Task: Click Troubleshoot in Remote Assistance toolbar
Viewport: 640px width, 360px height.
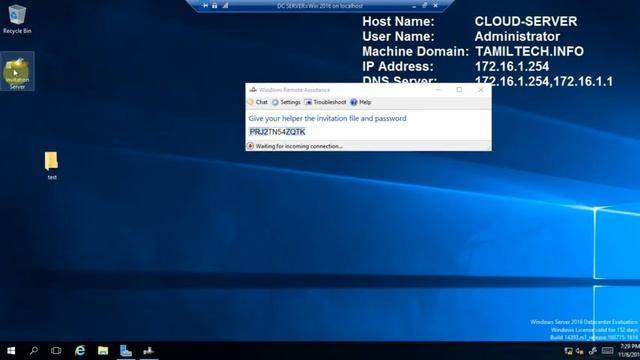Action: click(x=325, y=102)
